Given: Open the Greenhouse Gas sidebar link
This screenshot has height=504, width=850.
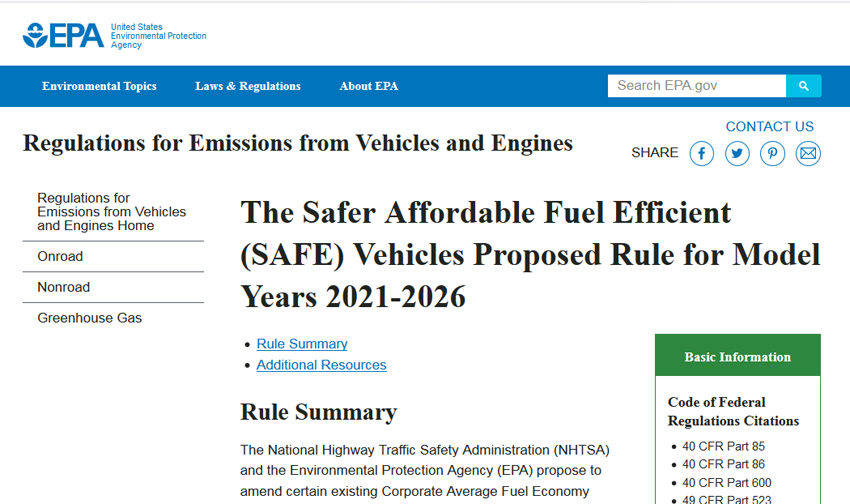Looking at the screenshot, I should tap(89, 318).
